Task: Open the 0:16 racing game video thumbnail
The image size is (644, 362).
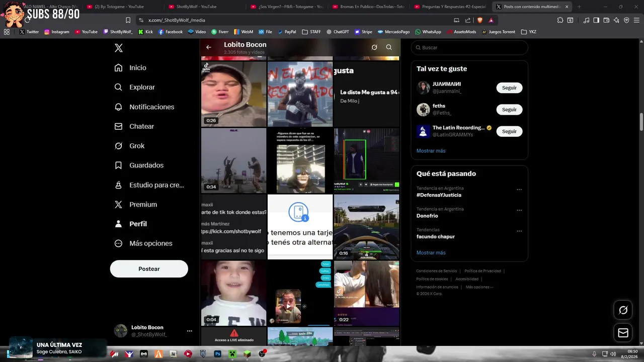Action: 366,227
